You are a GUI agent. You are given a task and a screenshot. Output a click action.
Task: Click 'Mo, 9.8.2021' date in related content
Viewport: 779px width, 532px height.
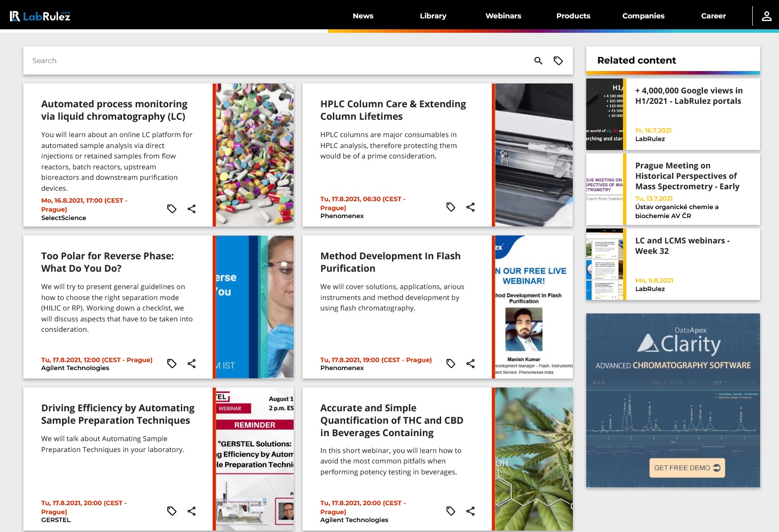[x=654, y=281]
